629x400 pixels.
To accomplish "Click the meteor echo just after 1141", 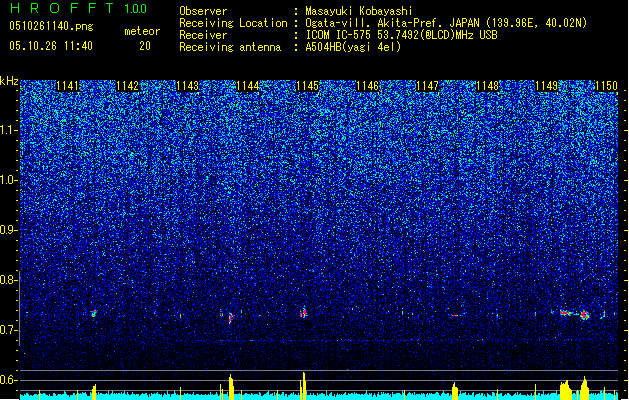I will coord(93,313).
